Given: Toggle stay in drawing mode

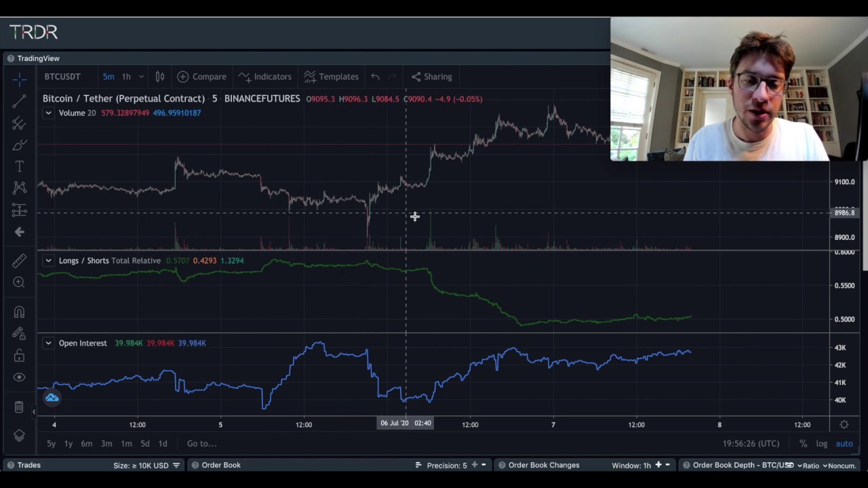Looking at the screenshot, I should (x=19, y=334).
